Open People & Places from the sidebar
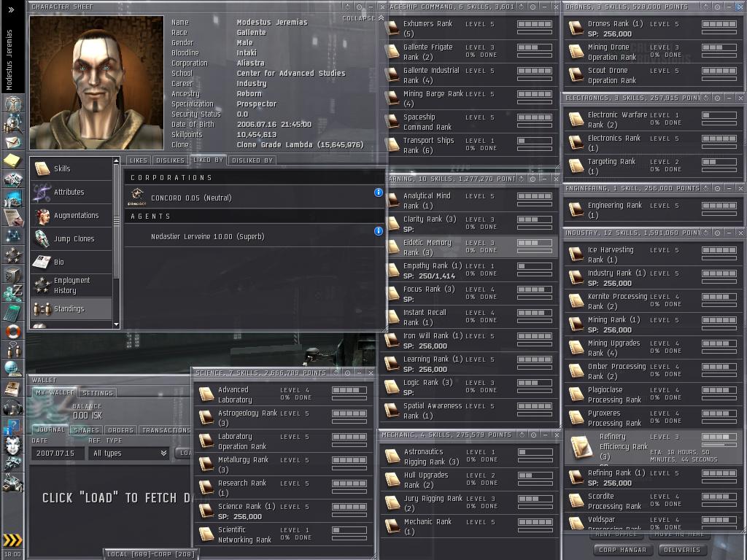Screen dimensions: 747x560 coord(13,124)
